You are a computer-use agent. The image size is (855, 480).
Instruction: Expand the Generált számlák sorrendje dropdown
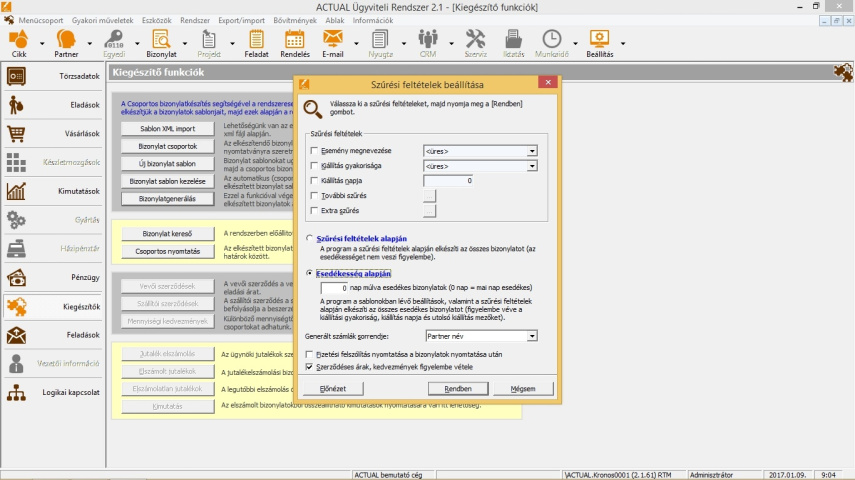coord(532,337)
